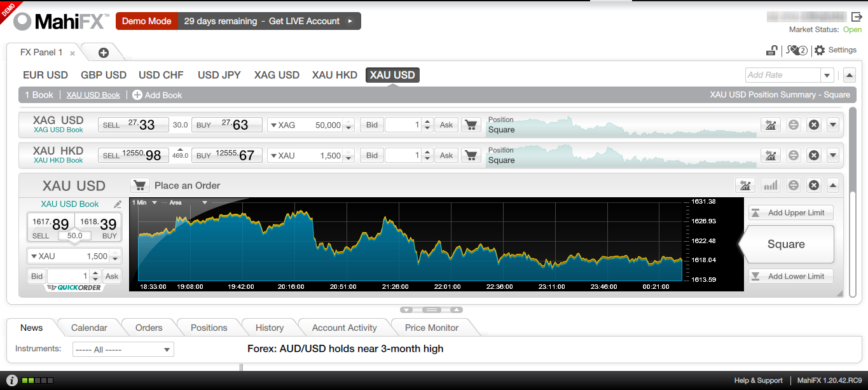Select the EUR USD currency pair tab

tap(45, 75)
